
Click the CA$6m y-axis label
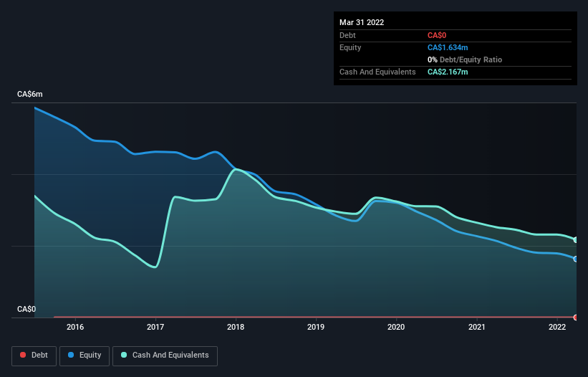(30, 94)
